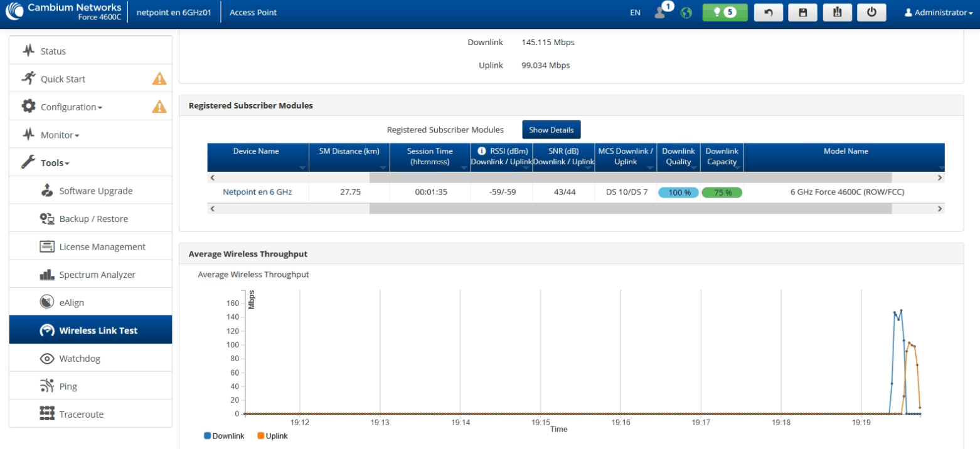Click the logged-in users icon
The width and height of the screenshot is (980, 449).
point(661,12)
